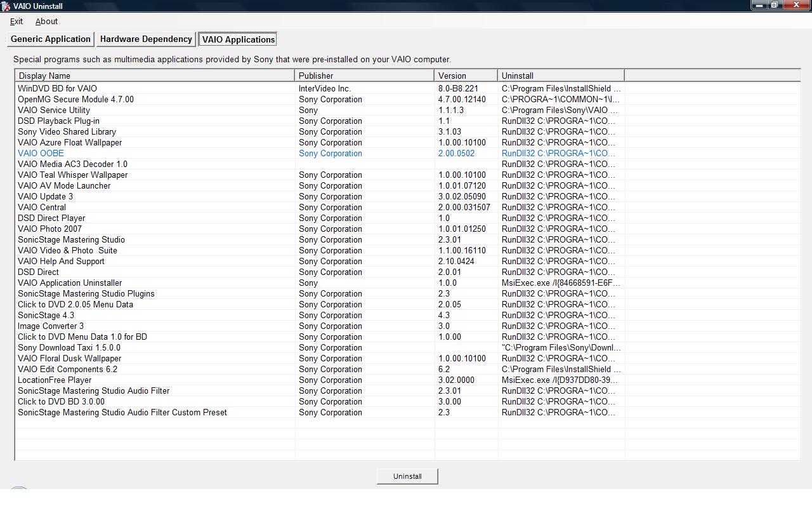This screenshot has height=508, width=812.
Task: Select VAIO Service Utility entry
Action: tap(54, 110)
